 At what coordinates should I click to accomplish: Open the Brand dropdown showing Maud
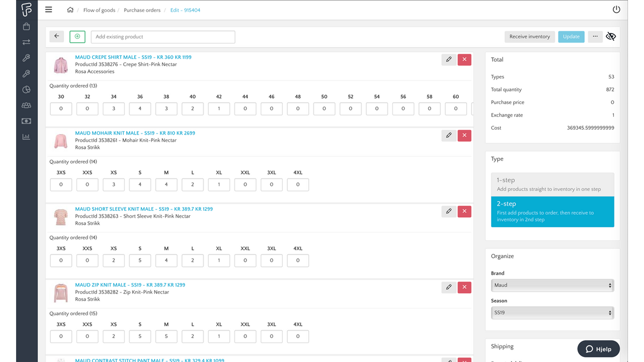552,285
